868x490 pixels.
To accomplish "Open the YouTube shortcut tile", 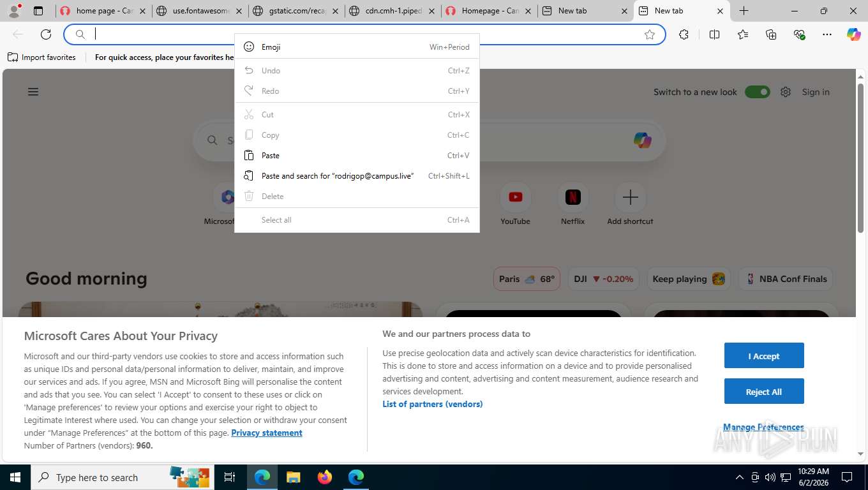I will point(515,204).
